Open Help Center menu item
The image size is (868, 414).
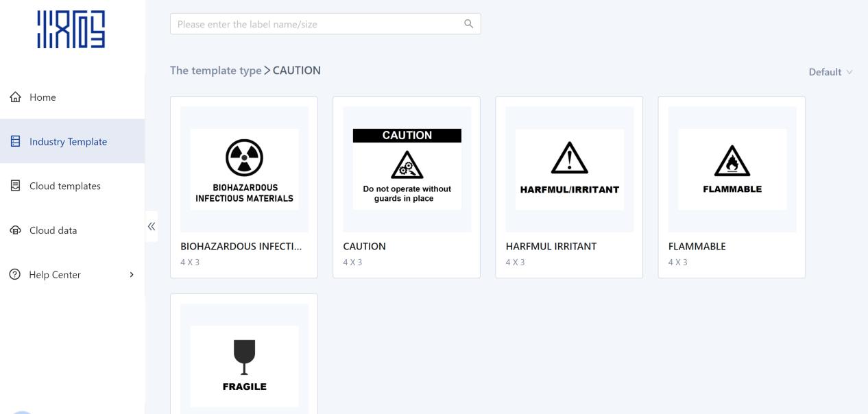[72, 274]
